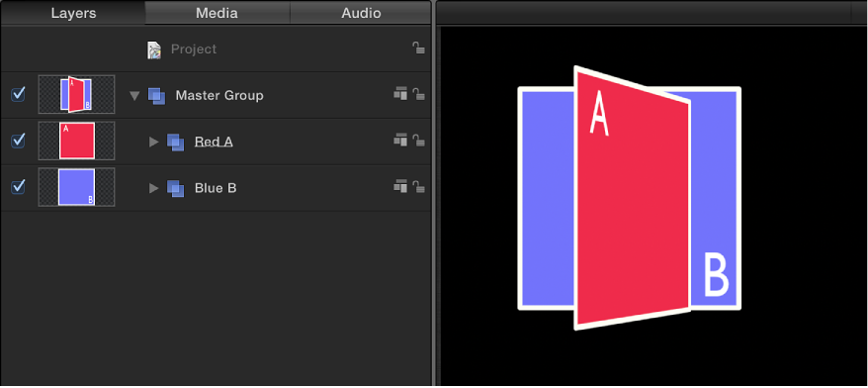Click the Master Group layer-stack icon
This screenshot has width=868, height=388.
click(156, 96)
